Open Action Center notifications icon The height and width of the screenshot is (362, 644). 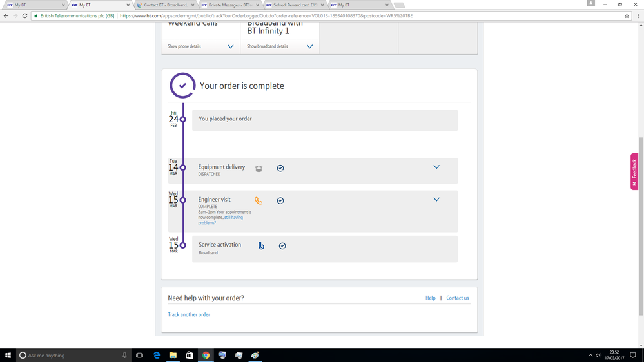click(633, 356)
